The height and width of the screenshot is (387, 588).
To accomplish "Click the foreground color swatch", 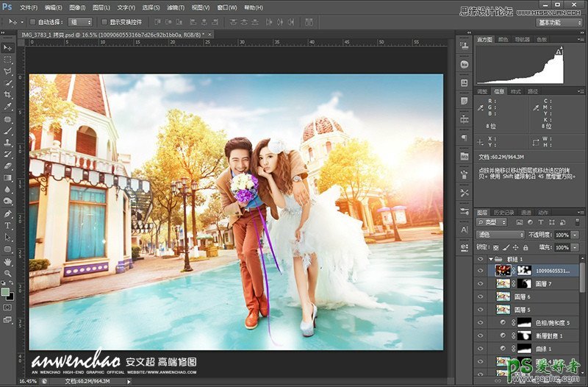I will 6,292.
